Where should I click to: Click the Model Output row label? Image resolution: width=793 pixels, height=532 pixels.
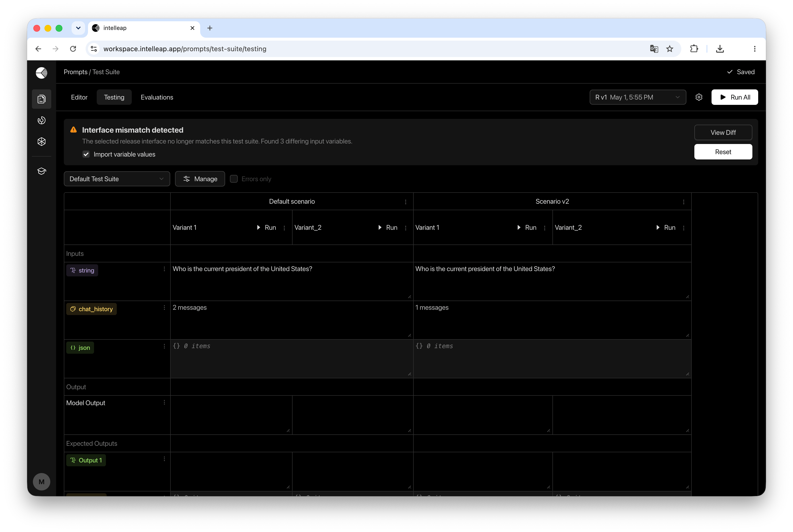tap(86, 403)
